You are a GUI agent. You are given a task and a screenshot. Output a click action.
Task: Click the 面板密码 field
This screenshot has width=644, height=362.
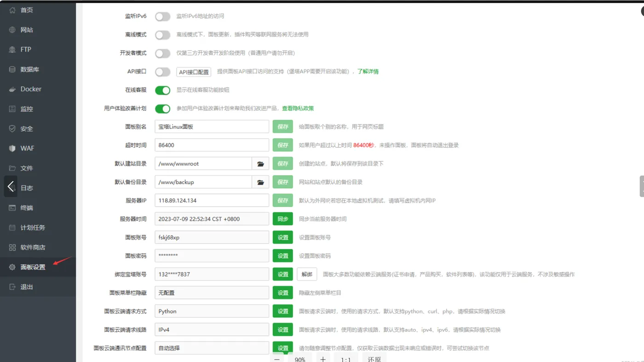(x=212, y=256)
